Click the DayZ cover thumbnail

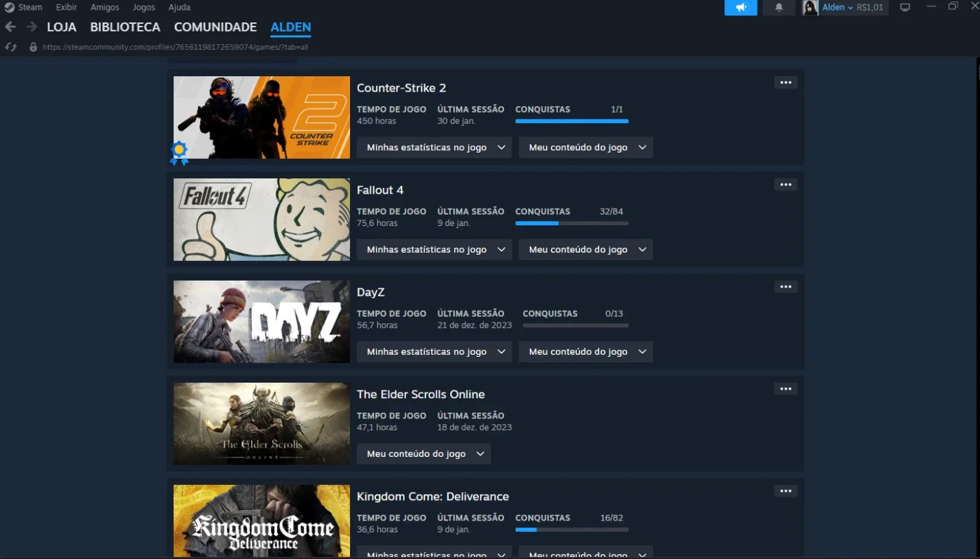262,322
